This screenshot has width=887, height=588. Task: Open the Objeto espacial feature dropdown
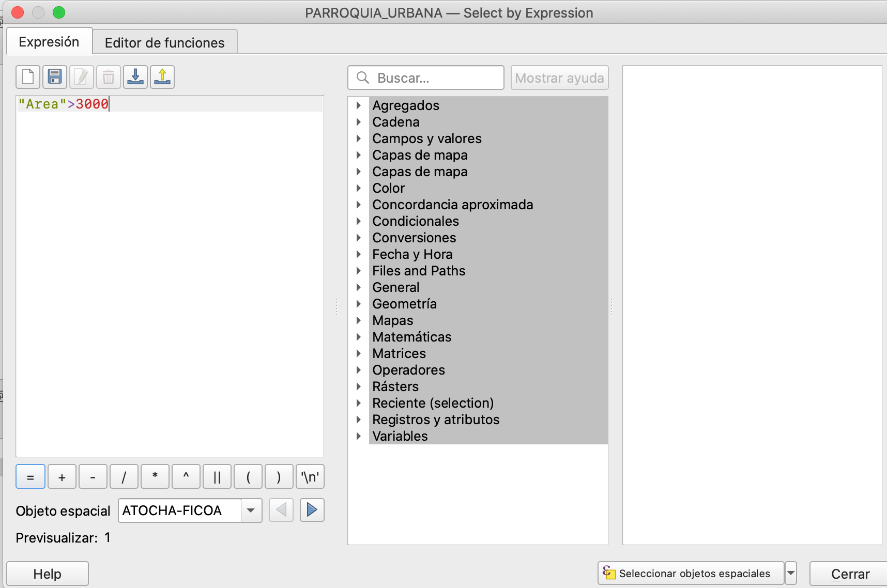(x=251, y=510)
